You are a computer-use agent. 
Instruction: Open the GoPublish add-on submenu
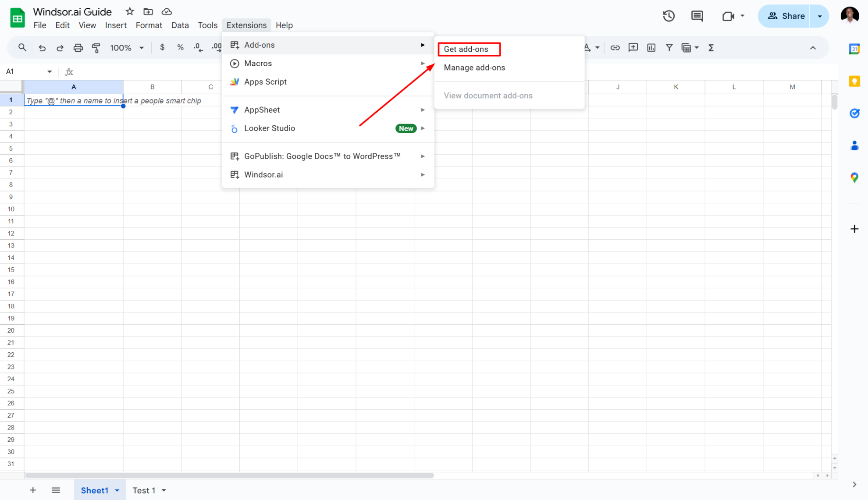tap(328, 156)
